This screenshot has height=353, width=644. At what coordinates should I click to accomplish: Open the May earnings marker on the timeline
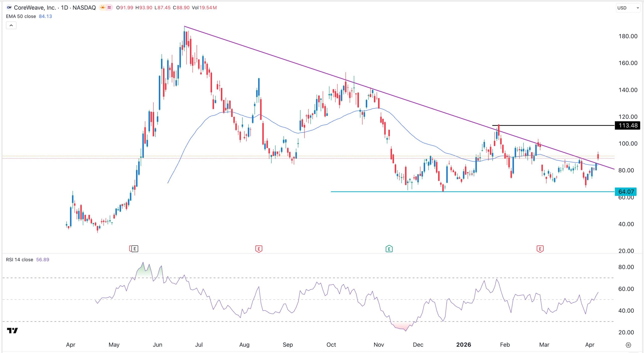point(135,249)
